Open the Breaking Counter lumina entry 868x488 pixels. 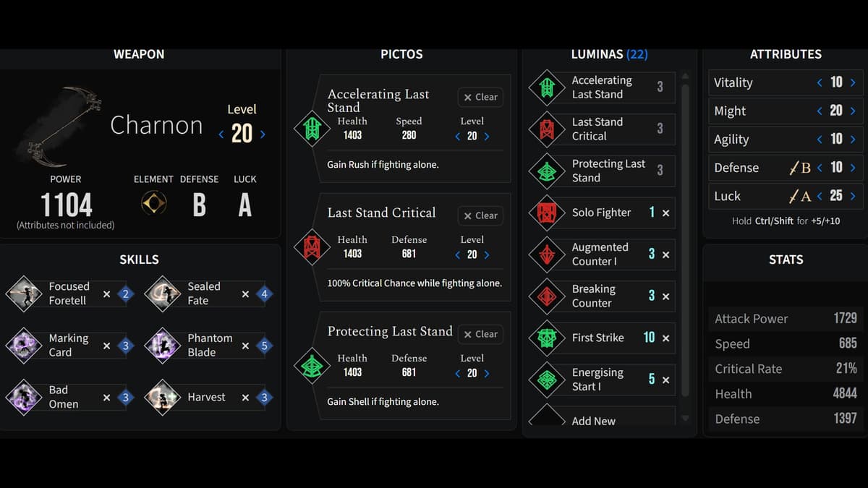click(593, 296)
